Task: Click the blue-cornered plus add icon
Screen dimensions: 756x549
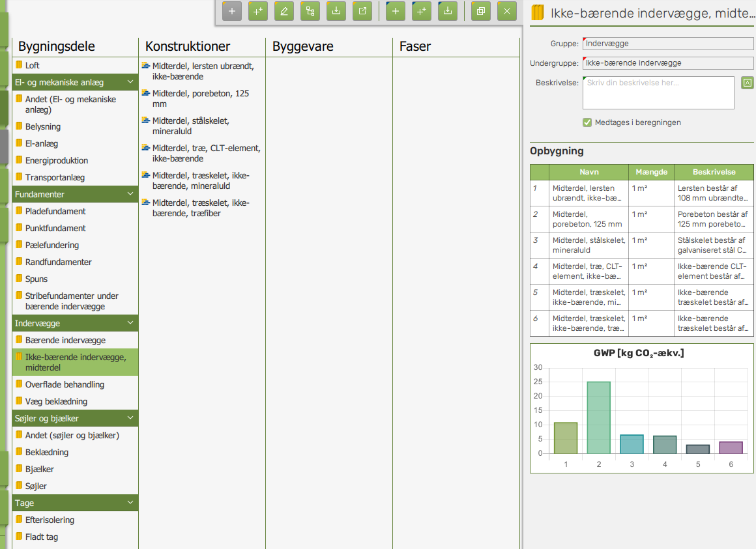Action: (x=396, y=11)
